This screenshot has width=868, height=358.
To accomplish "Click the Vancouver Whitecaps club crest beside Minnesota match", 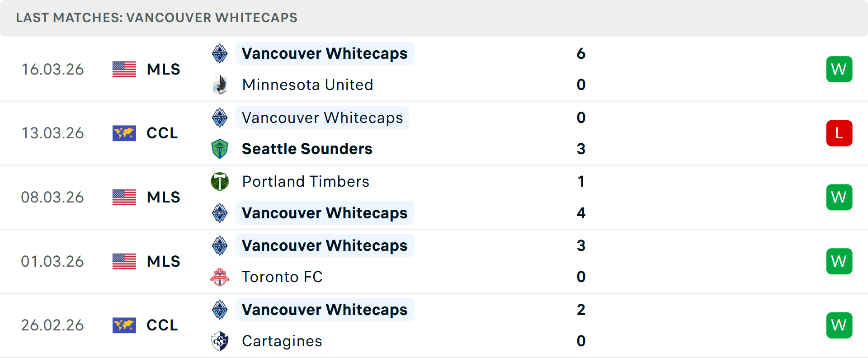I will (x=220, y=53).
